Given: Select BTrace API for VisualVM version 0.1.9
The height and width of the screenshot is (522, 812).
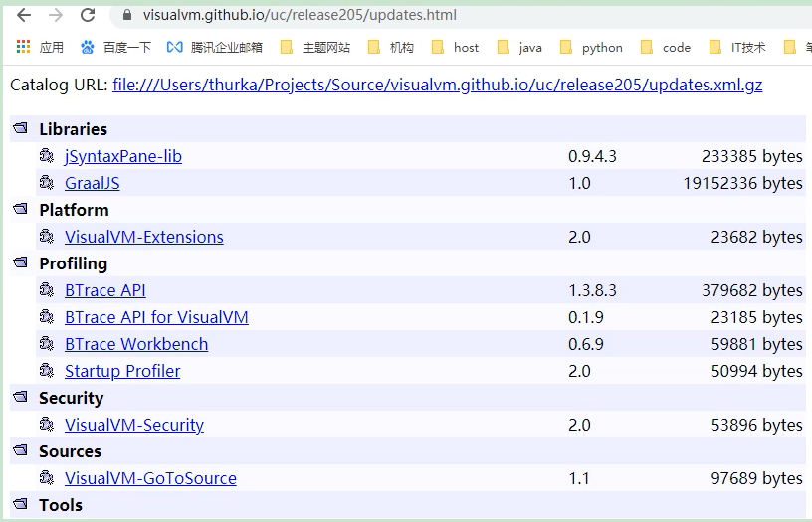Looking at the screenshot, I should point(586,317).
